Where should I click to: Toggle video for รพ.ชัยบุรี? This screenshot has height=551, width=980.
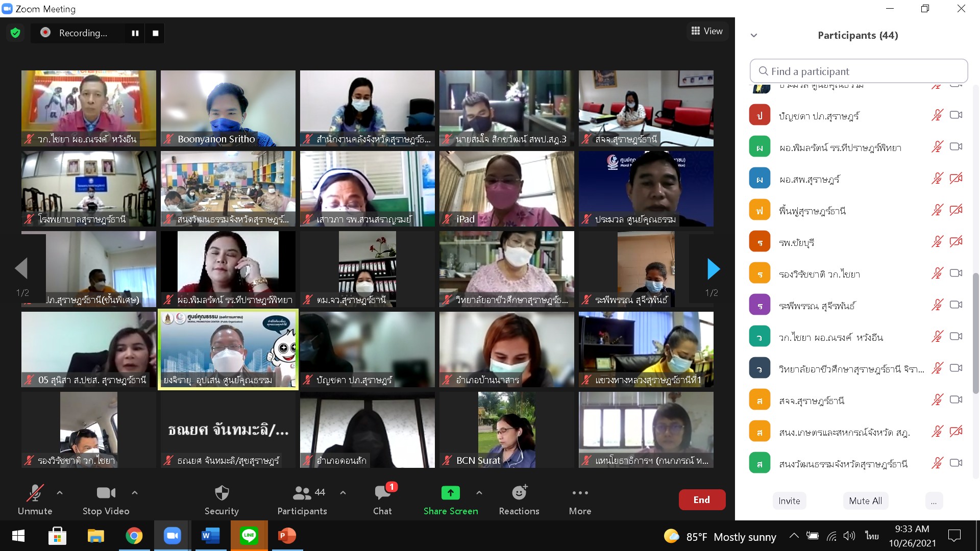tap(956, 242)
